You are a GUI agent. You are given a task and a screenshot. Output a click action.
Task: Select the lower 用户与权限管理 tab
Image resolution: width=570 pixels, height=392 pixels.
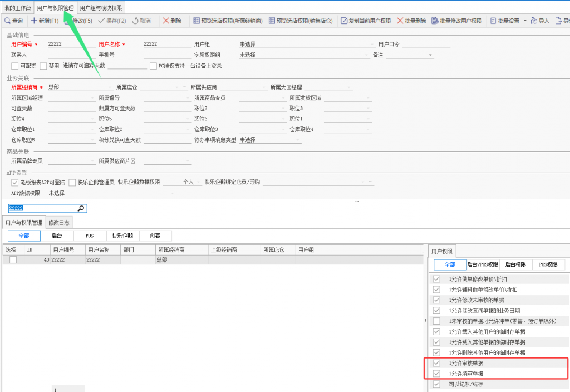tap(24, 223)
